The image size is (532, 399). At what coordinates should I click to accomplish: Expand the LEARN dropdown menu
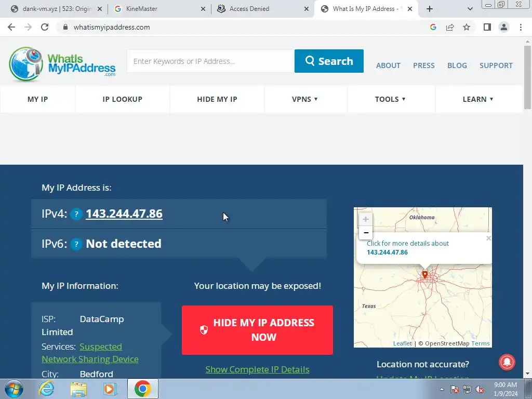point(478,99)
